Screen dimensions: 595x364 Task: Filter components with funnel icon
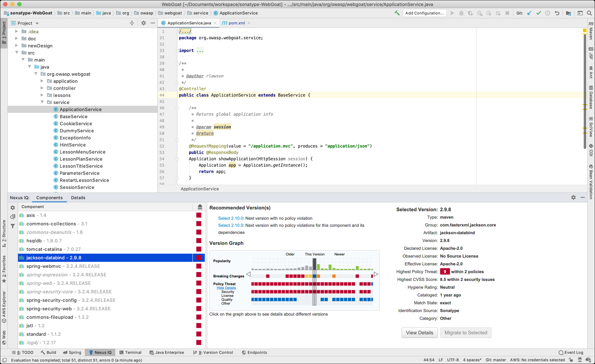click(x=13, y=226)
